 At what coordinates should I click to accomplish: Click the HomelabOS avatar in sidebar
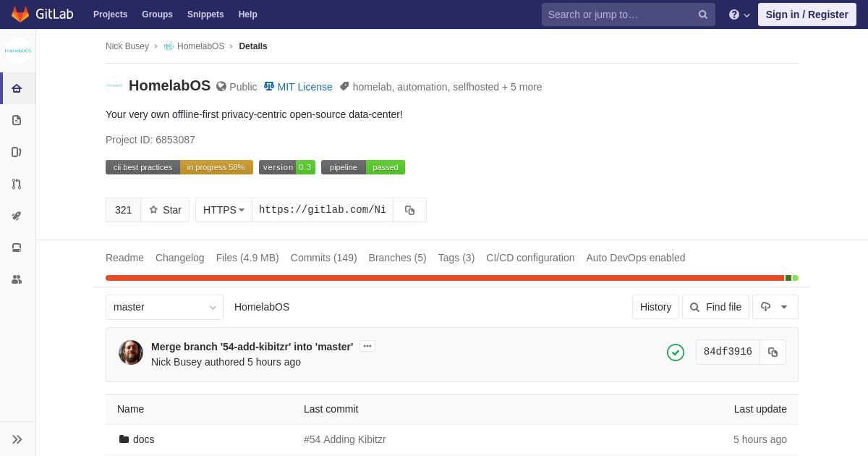17,51
